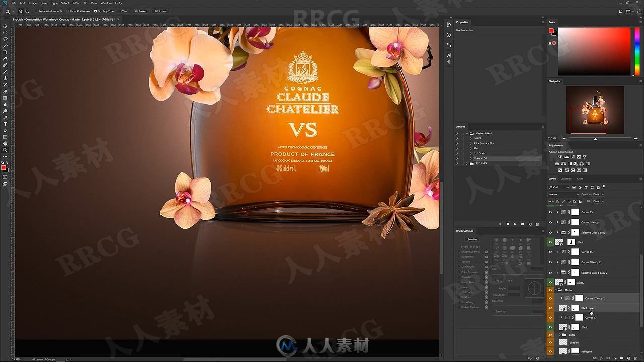Open the Image menu
Image resolution: width=644 pixels, height=362 pixels.
[32, 3]
